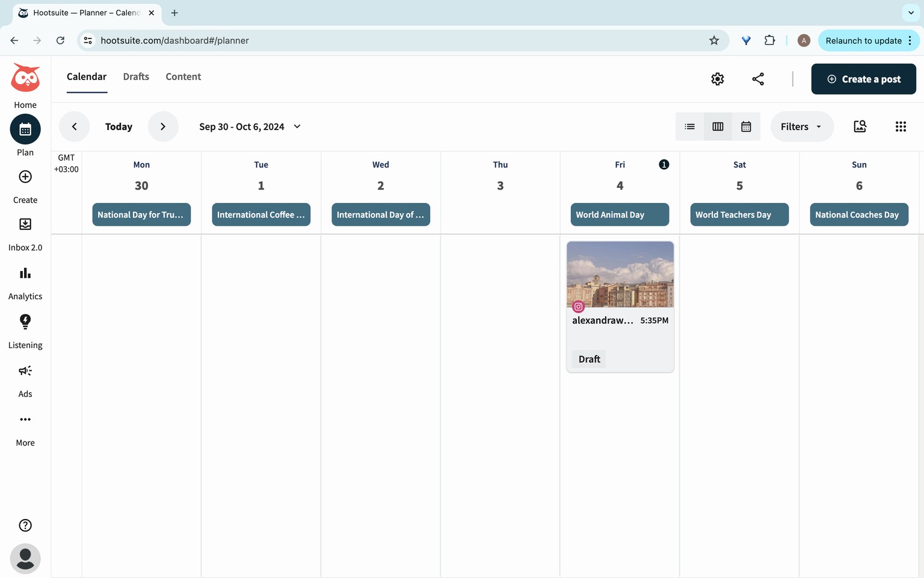
Task: Open the Help question mark icon
Action: pos(25,525)
